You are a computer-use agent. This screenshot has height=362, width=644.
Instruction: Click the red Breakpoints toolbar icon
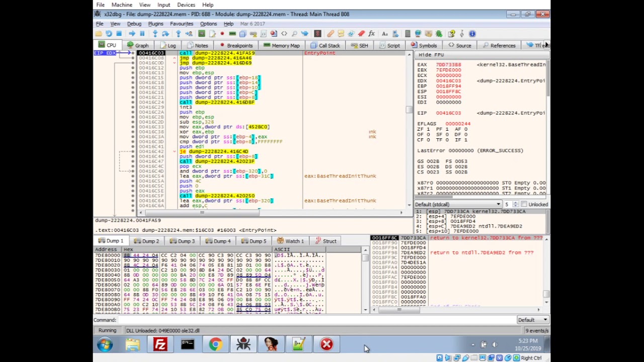pyautogui.click(x=222, y=34)
